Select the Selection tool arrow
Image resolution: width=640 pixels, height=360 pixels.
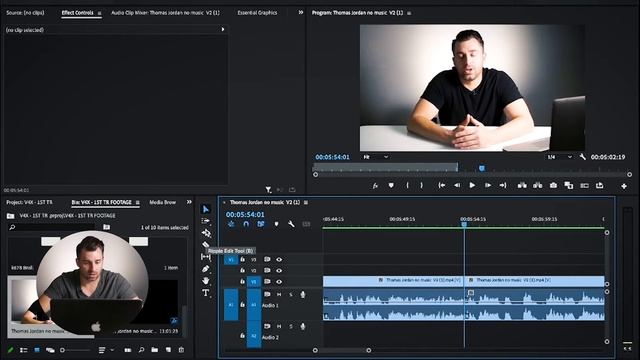pyautogui.click(x=206, y=209)
